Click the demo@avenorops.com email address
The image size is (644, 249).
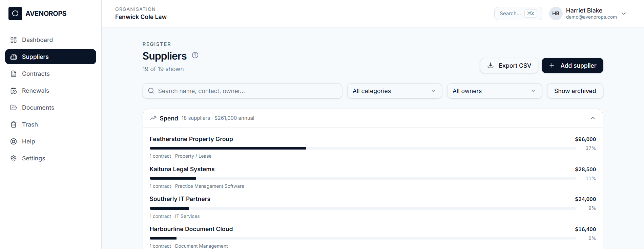pyautogui.click(x=591, y=17)
